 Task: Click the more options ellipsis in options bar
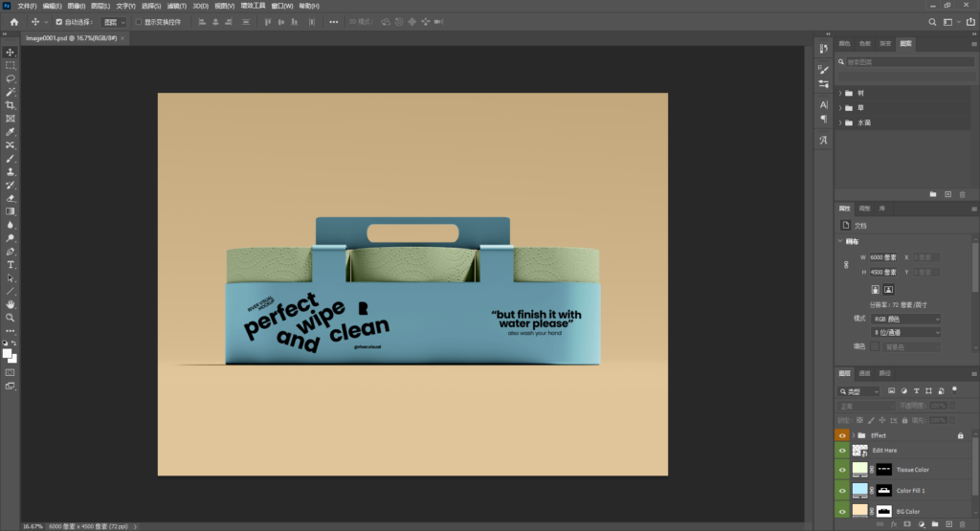(x=334, y=22)
